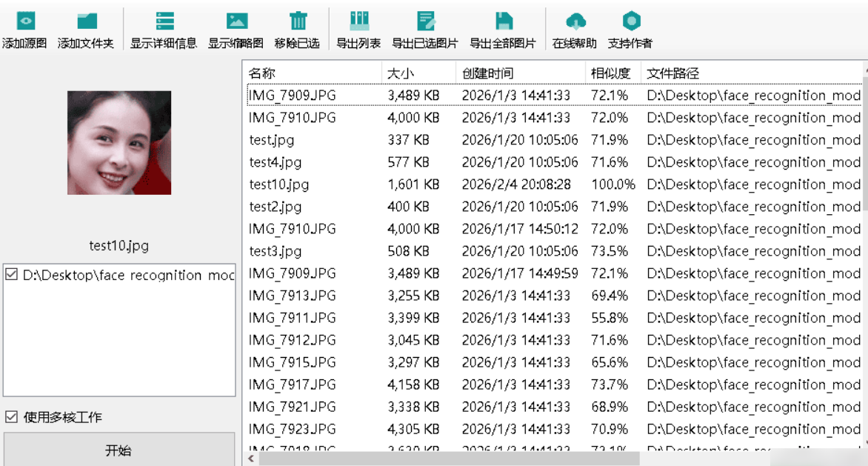The height and width of the screenshot is (466, 868).
Task: Click the source face preview thumbnail
Action: 119,143
